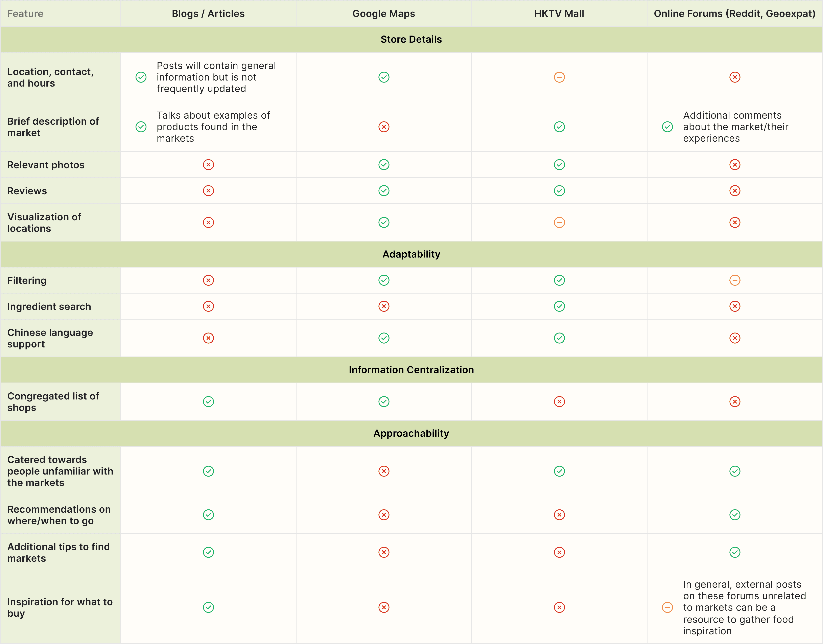The height and width of the screenshot is (644, 823).
Task: Click the green check for Google Maps Visualization of locations
Action: (x=384, y=223)
